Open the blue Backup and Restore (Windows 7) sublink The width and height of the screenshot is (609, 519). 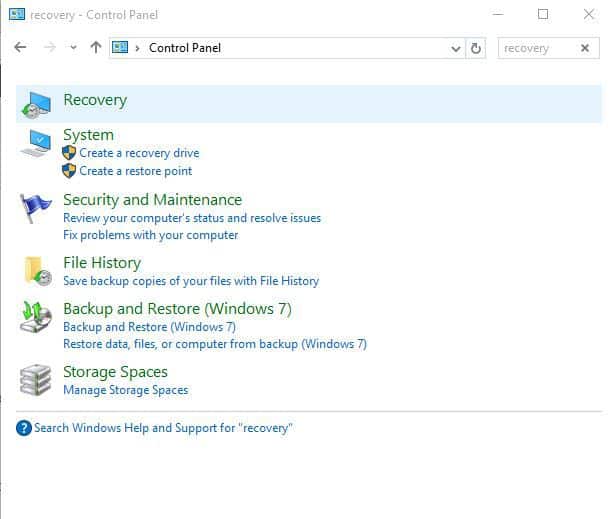[x=150, y=327]
